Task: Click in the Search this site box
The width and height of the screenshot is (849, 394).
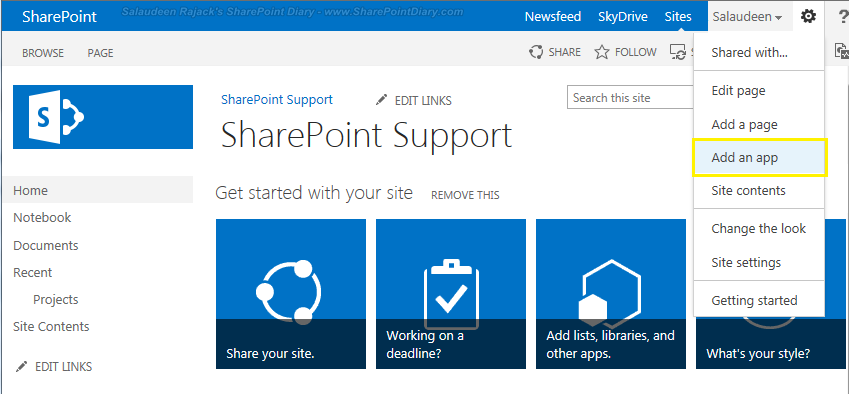Action: [630, 98]
